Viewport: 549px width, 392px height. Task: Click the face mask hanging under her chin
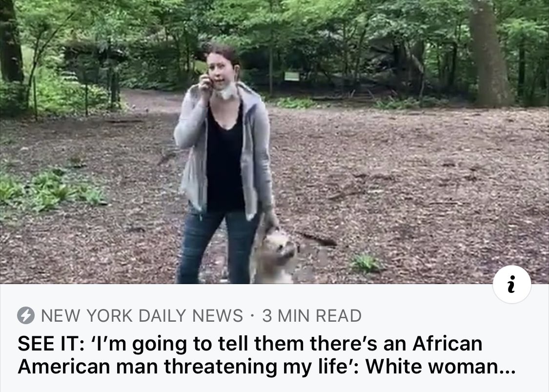227,91
